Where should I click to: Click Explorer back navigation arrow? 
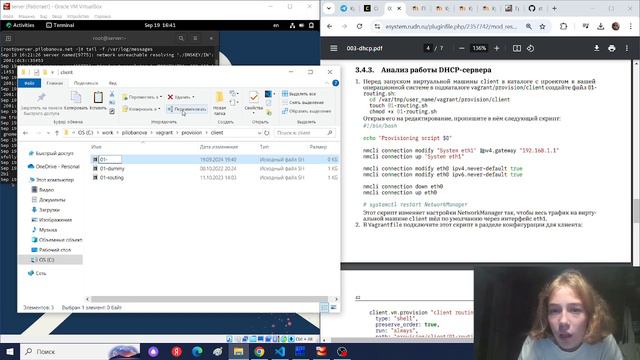click(26, 133)
